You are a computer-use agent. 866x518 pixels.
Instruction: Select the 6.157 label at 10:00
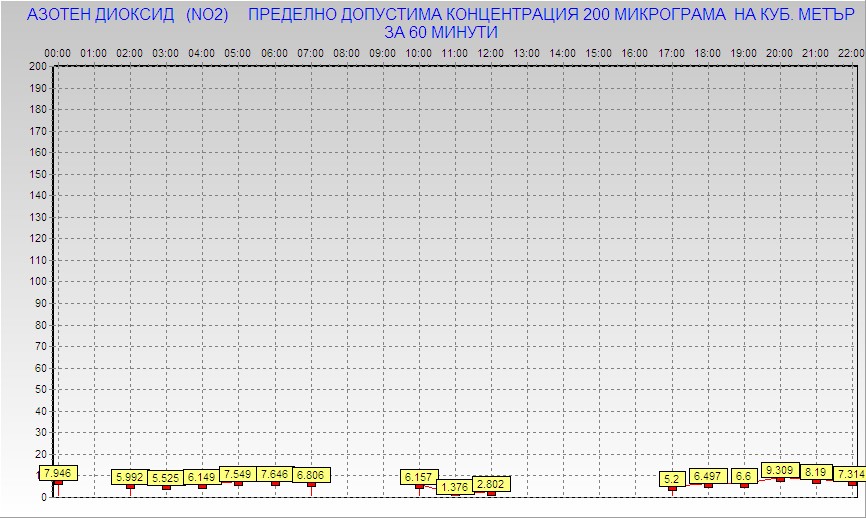click(419, 477)
